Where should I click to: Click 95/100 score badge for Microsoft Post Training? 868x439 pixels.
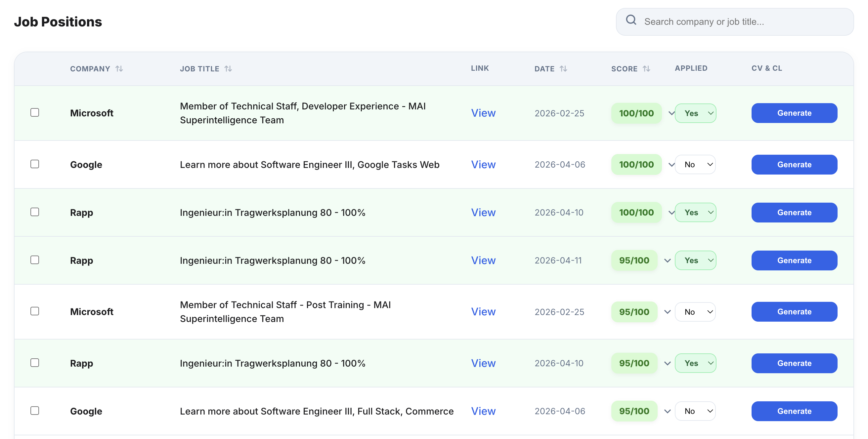[634, 312]
